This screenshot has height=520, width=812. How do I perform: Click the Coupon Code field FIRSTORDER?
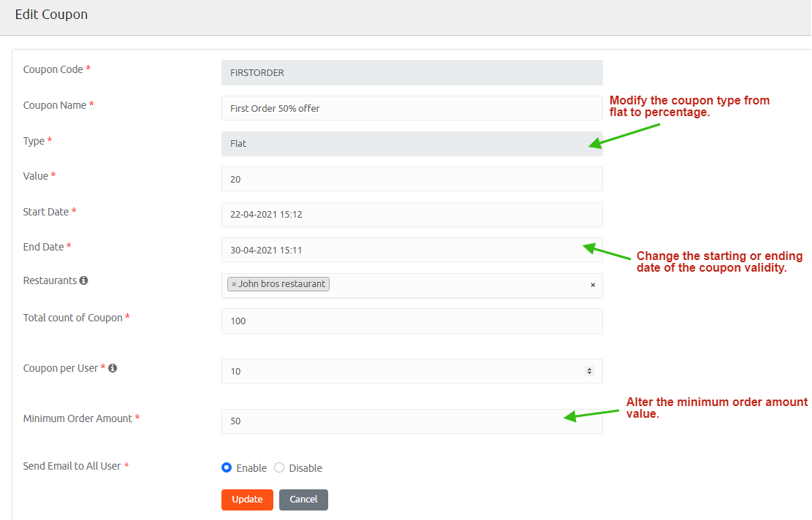point(411,73)
